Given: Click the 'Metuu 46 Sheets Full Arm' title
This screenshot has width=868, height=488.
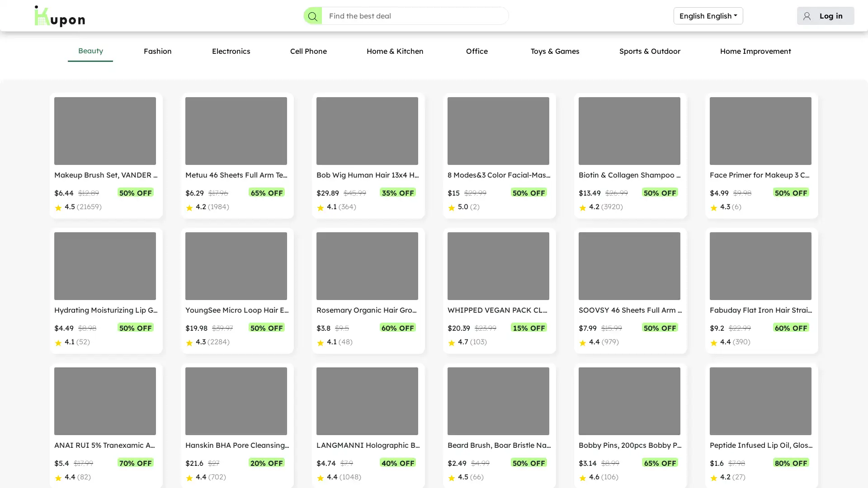Looking at the screenshot, I should tap(236, 175).
